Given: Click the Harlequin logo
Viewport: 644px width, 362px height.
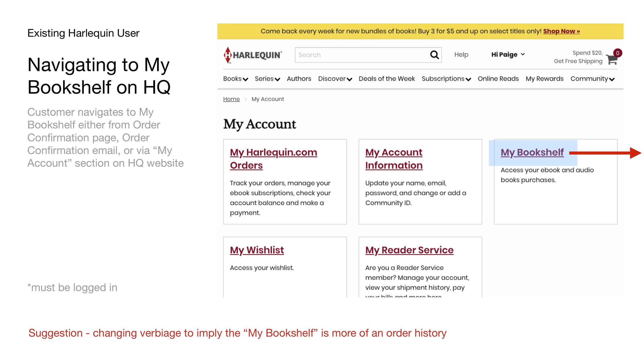Looking at the screenshot, I should pyautogui.click(x=253, y=55).
